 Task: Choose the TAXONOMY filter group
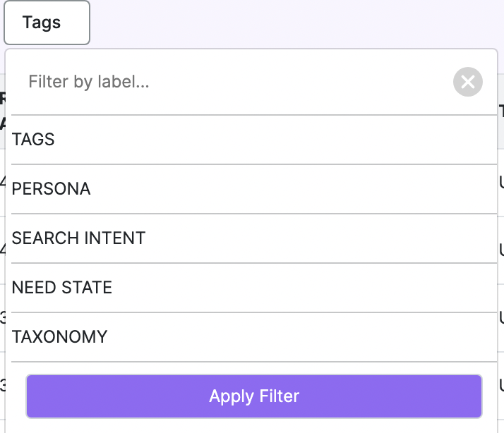pyautogui.click(x=254, y=337)
